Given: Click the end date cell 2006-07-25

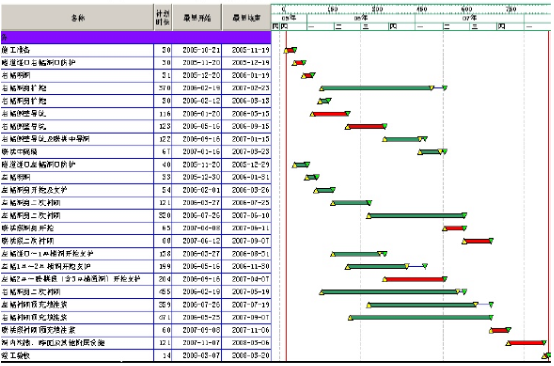Looking at the screenshot, I should coord(247,203).
